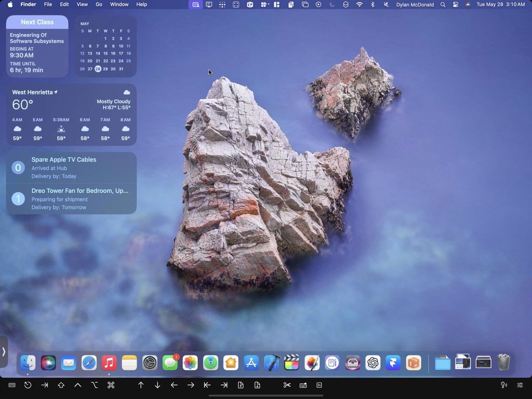Open the Next Class schedule widget
Viewport: 532px width, 399px height.
point(37,46)
